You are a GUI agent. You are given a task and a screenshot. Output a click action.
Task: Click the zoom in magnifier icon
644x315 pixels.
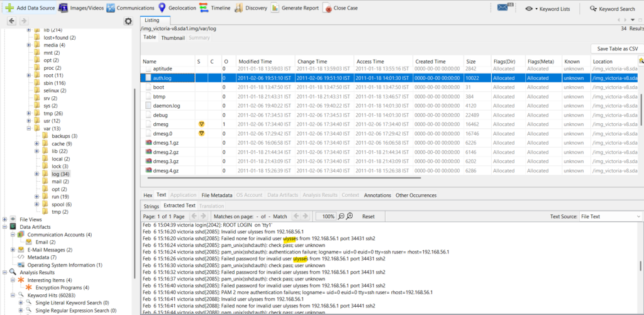[x=350, y=216]
